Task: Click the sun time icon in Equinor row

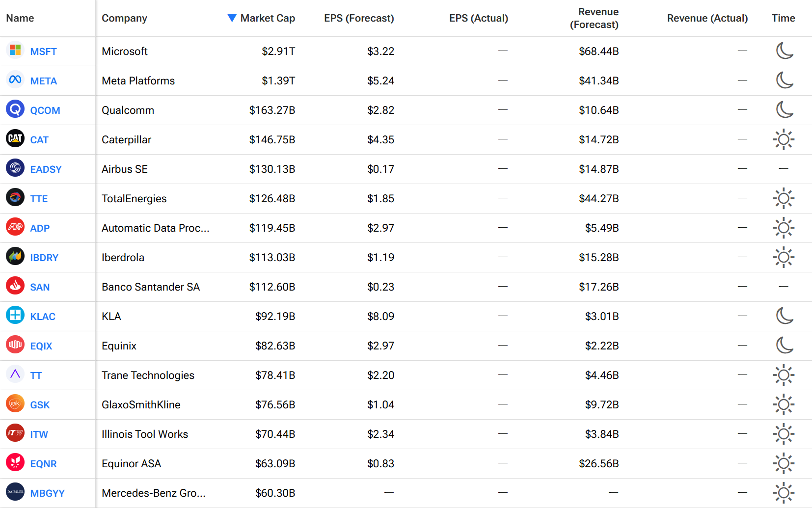Action: (784, 463)
